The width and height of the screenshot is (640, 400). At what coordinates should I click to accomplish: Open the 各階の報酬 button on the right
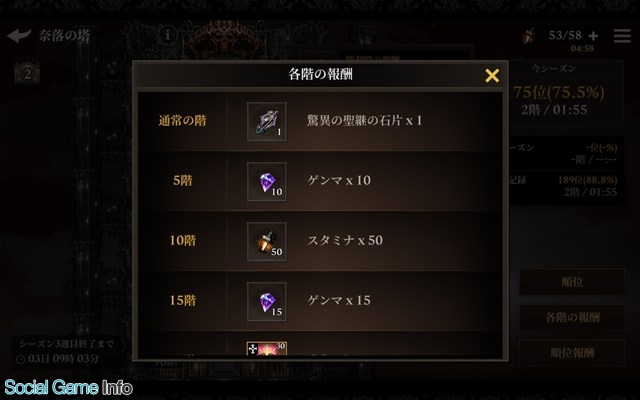(572, 317)
